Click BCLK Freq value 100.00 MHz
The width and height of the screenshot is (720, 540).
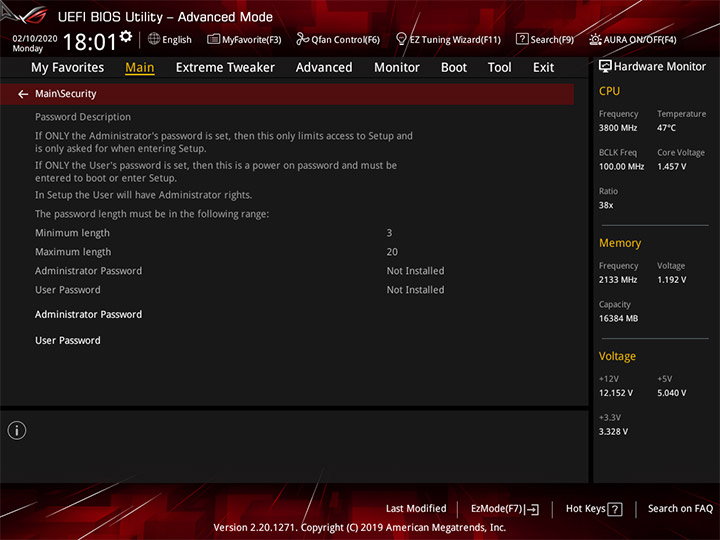621,167
